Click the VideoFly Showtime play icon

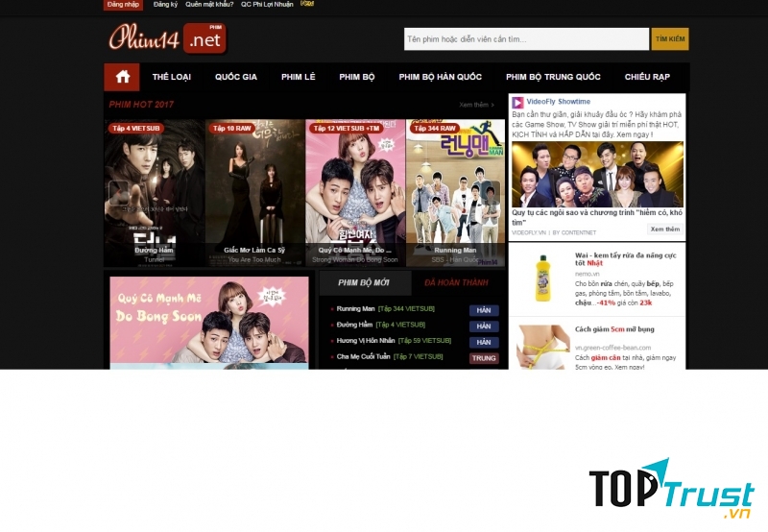click(x=517, y=103)
